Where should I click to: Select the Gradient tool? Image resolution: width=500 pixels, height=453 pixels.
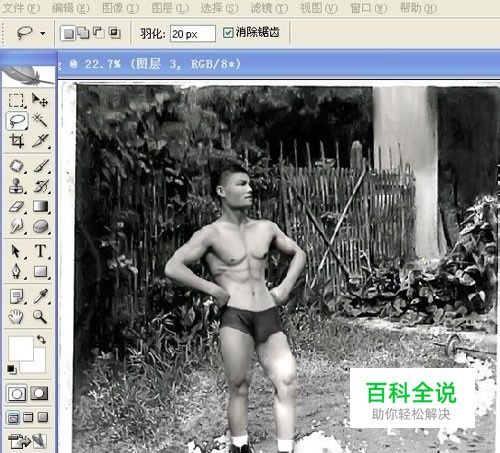[x=41, y=207]
